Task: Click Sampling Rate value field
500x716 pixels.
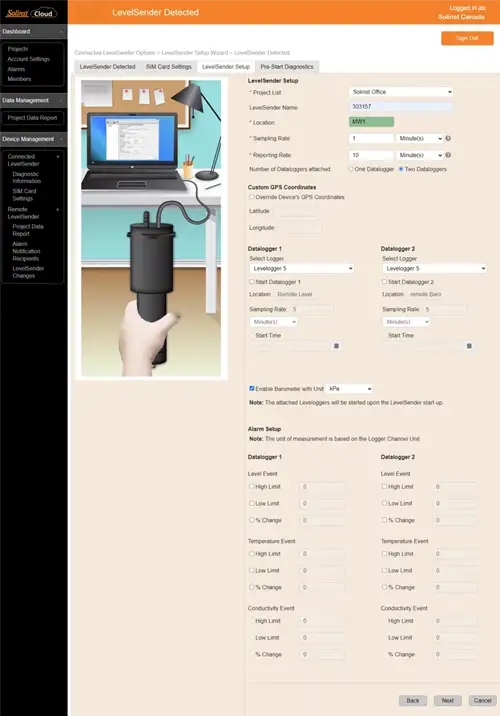Action: [x=371, y=138]
